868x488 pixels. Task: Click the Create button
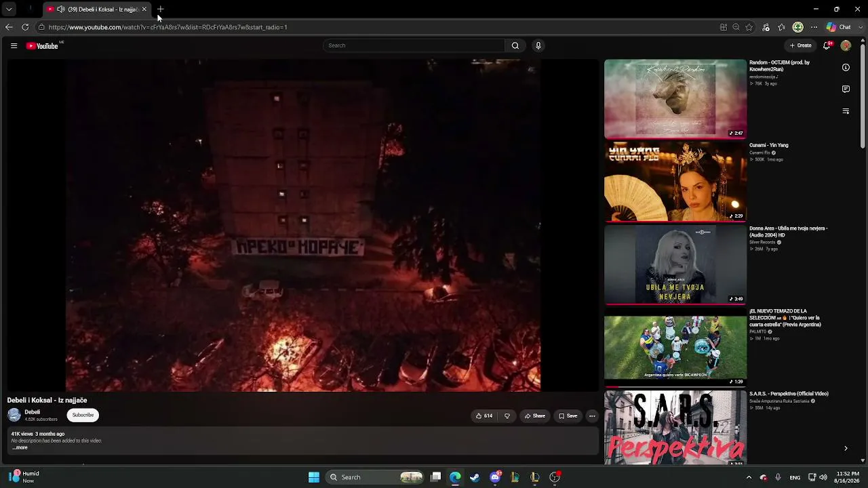pyautogui.click(x=800, y=45)
